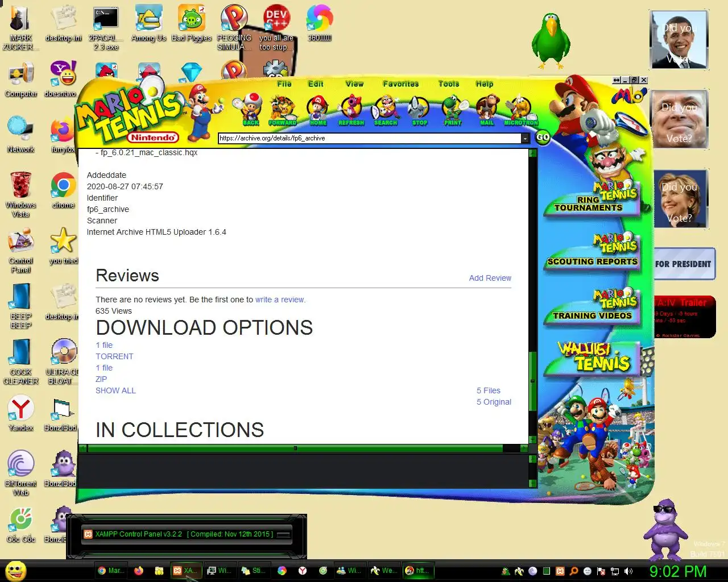
Task: Open MARK ZUCKER... desktop icon
Action: pos(20,27)
